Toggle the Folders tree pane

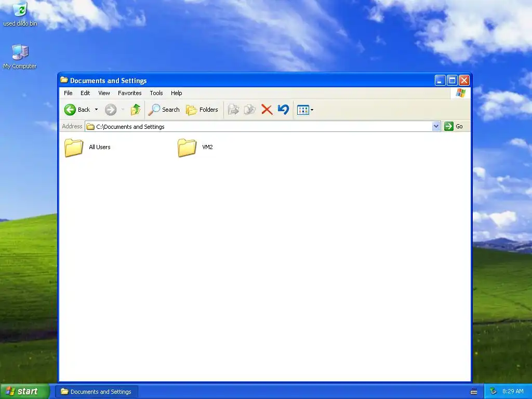(202, 110)
